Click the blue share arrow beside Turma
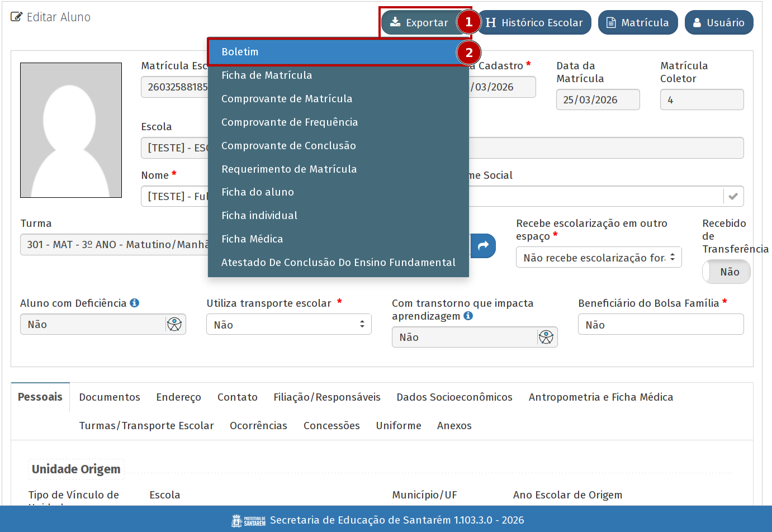The height and width of the screenshot is (532, 772). coord(483,245)
